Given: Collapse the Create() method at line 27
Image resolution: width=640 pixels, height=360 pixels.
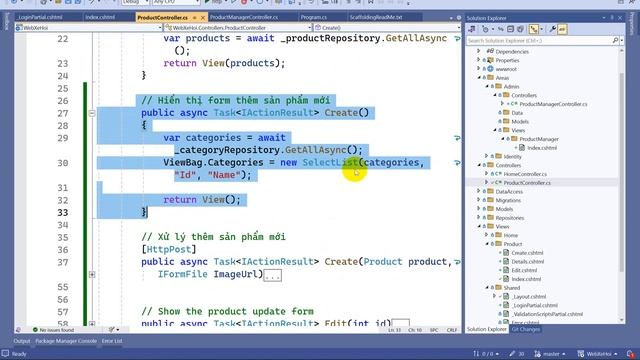Looking at the screenshot, I should 92,113.
